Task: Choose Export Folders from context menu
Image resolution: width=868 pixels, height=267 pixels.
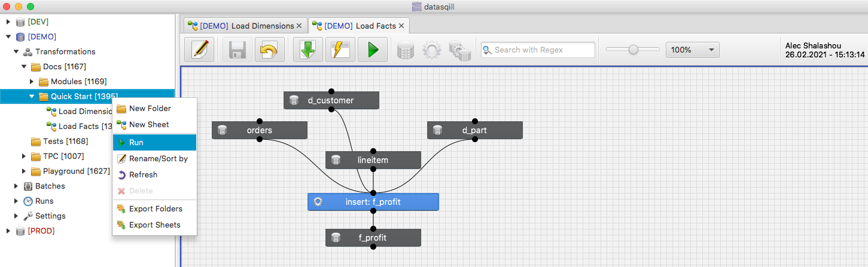Action: 154,209
